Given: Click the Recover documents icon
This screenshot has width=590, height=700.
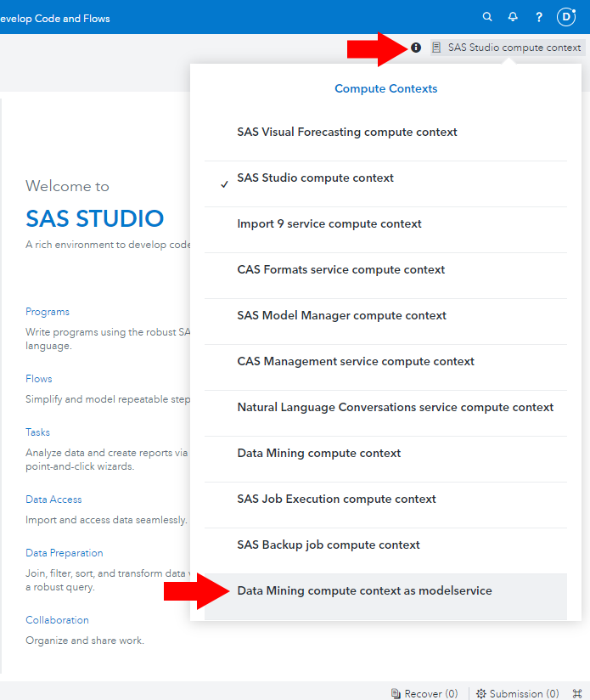Looking at the screenshot, I should [x=396, y=694].
